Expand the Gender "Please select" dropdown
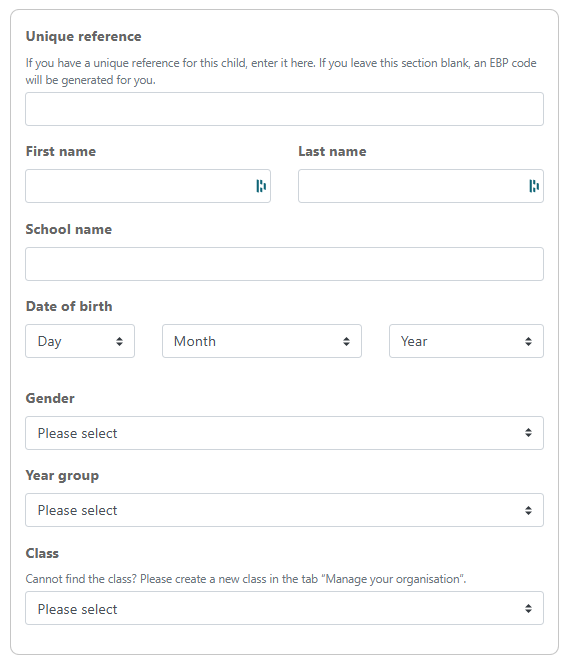This screenshot has width=575, height=668. (285, 433)
